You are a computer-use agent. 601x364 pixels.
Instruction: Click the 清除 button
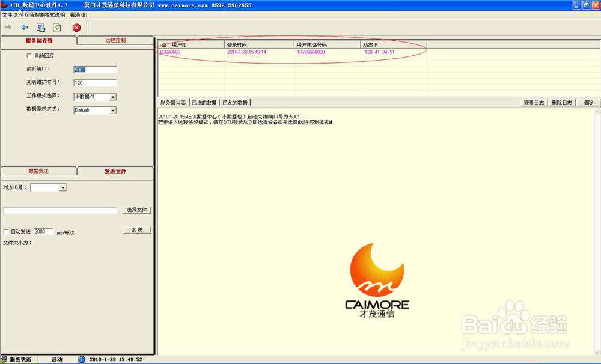[x=588, y=102]
